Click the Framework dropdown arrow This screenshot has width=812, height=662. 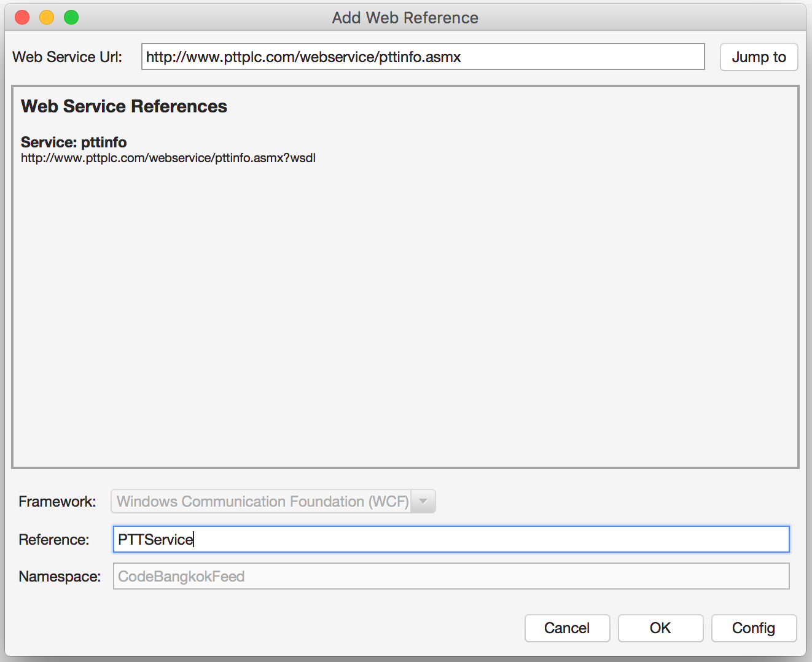click(423, 501)
